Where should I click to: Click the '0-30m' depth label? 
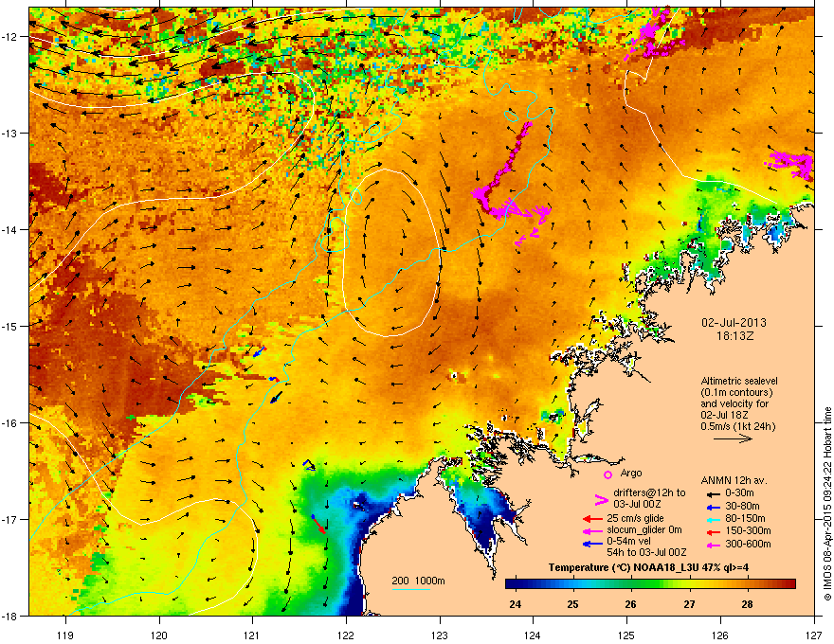(x=739, y=493)
